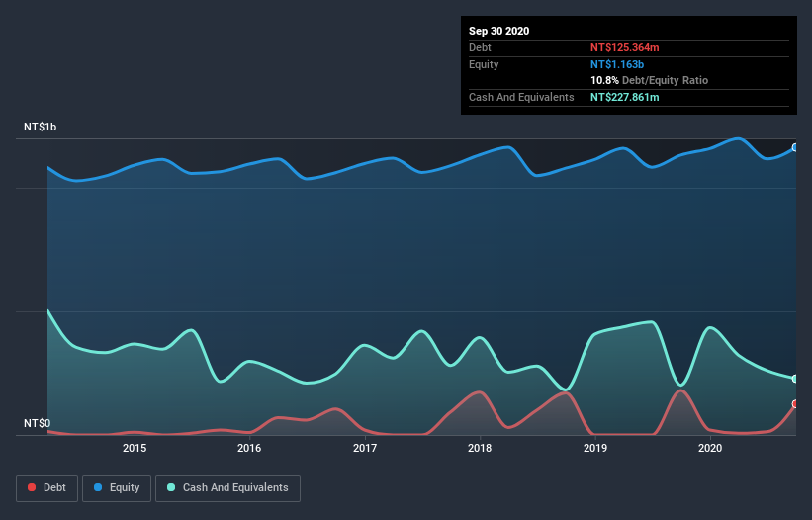Click the NT$1.163b equity value
This screenshot has height=520, width=812.
tap(617, 64)
